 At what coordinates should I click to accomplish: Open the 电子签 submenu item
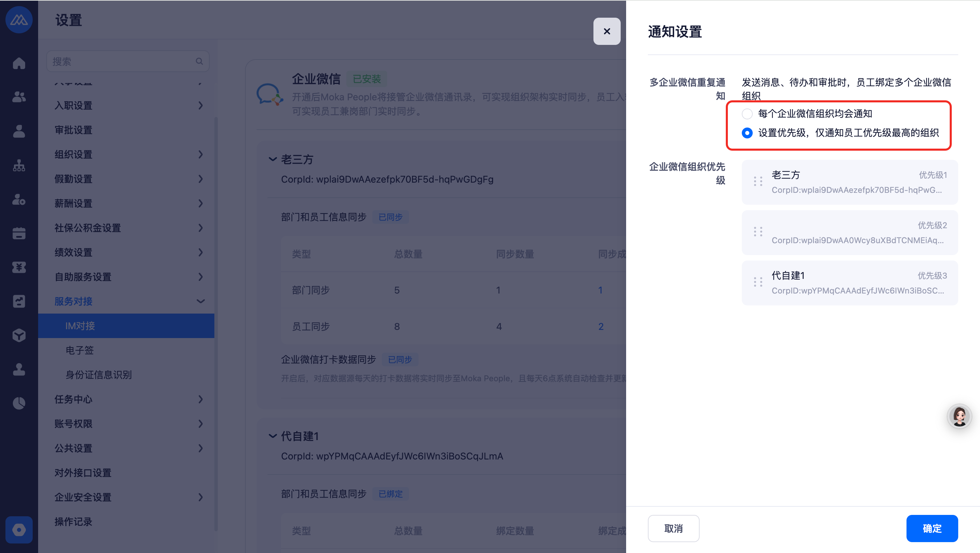[x=80, y=350]
